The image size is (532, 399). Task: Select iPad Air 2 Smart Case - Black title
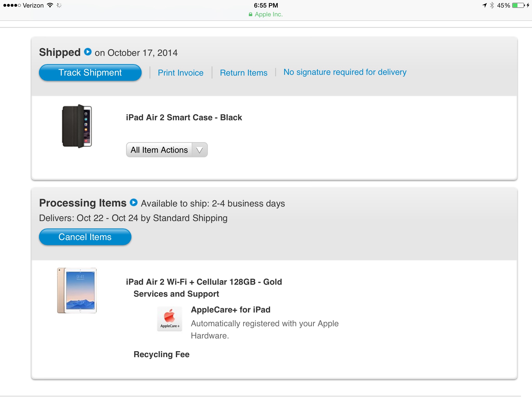(184, 117)
